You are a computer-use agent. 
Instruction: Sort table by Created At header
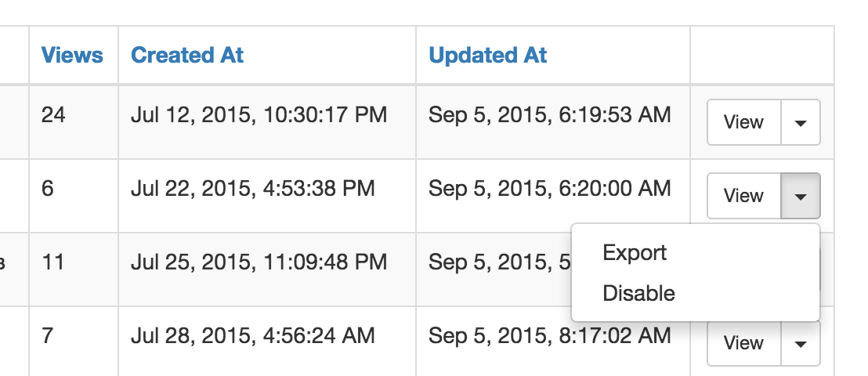pyautogui.click(x=187, y=55)
